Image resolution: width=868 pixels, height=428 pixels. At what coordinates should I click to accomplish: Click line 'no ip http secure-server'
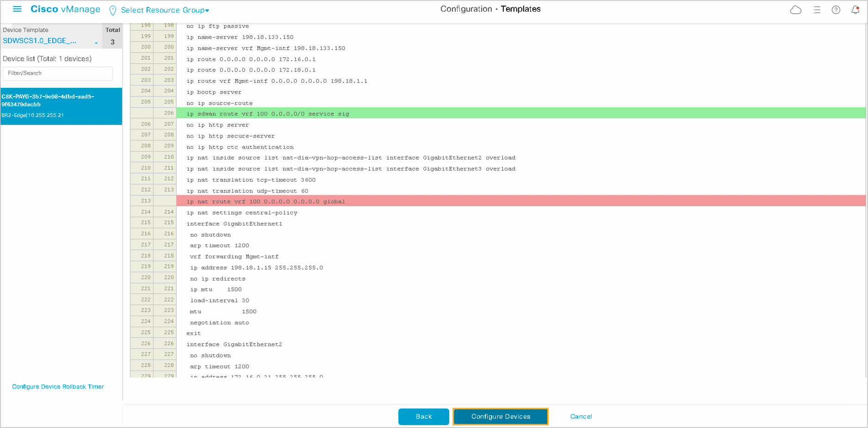pyautogui.click(x=231, y=136)
